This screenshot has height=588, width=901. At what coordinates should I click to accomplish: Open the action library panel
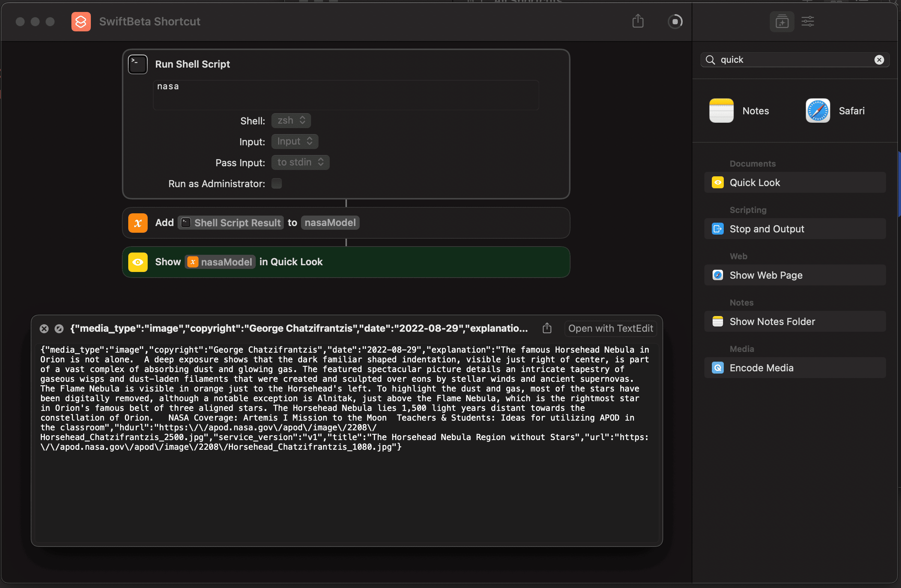point(782,22)
